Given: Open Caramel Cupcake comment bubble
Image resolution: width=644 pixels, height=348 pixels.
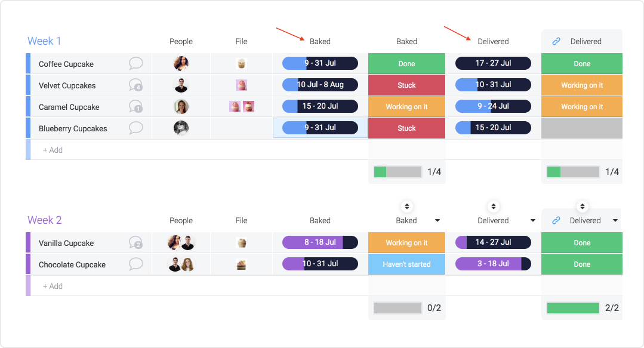Looking at the screenshot, I should click(x=136, y=106).
